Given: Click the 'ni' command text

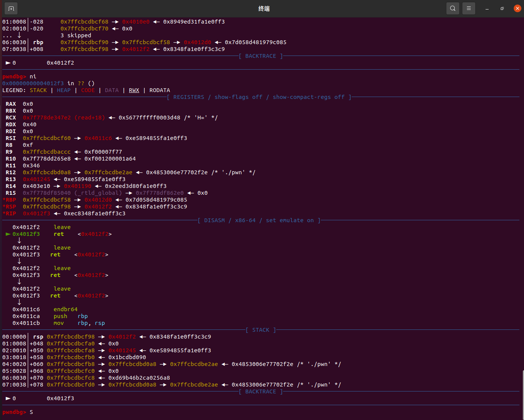Looking at the screenshot, I should tap(33, 76).
